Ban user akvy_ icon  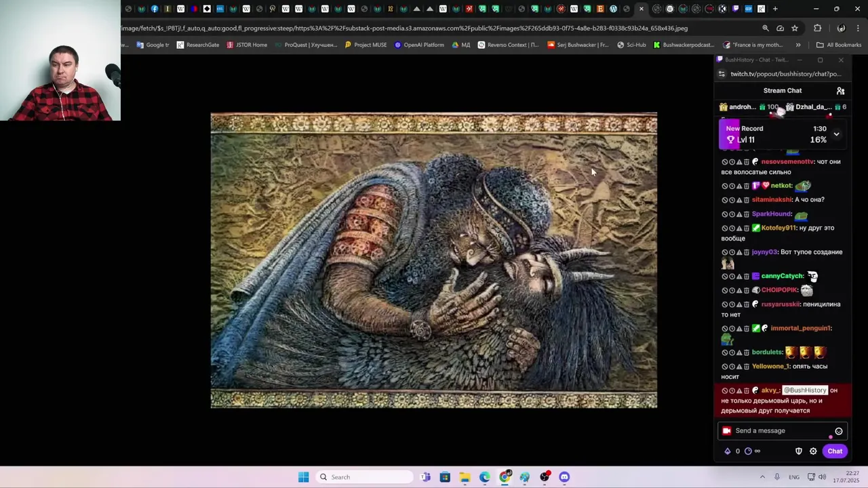725,390
